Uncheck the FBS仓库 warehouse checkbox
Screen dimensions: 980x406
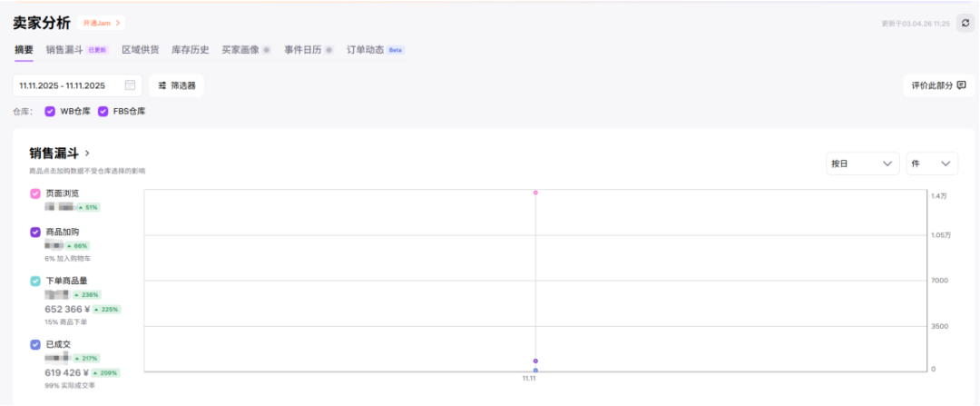point(103,112)
